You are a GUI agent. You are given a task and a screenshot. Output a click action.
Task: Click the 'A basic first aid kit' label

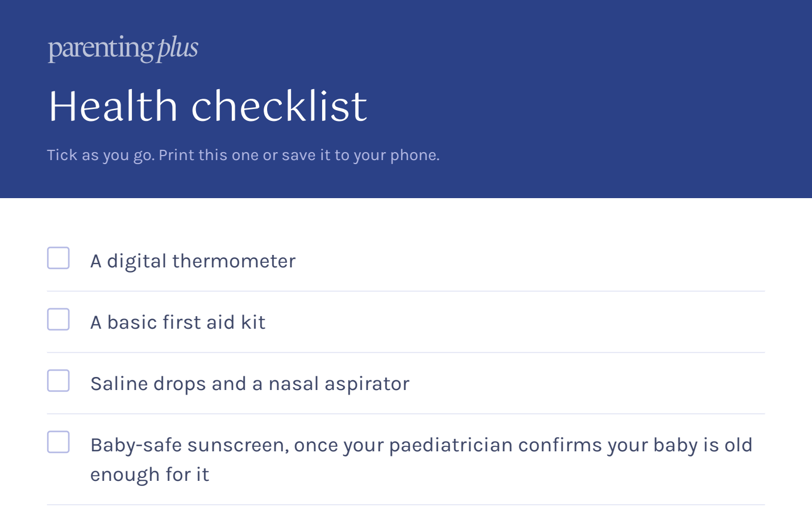pos(178,322)
